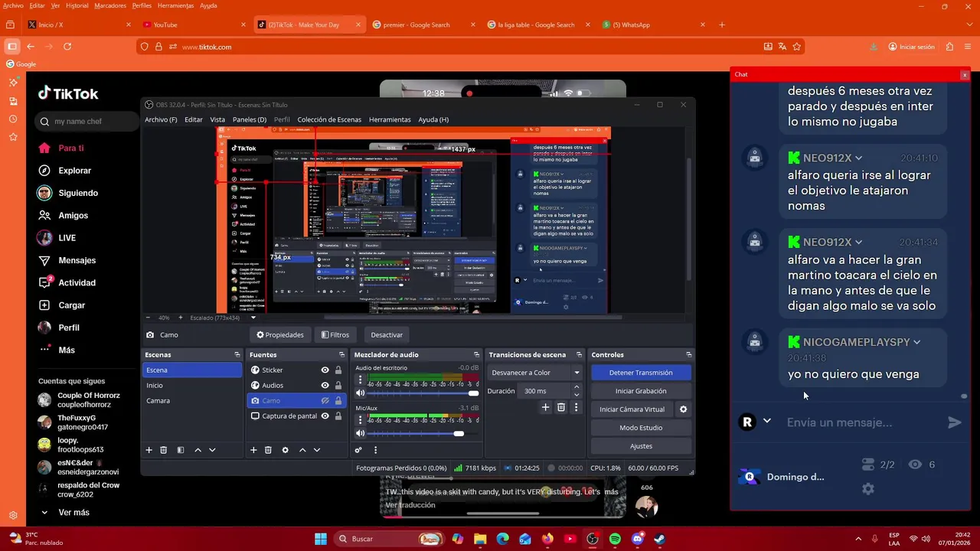Move source down in Fuentes toolbar
The width and height of the screenshot is (980, 551).
[317, 450]
